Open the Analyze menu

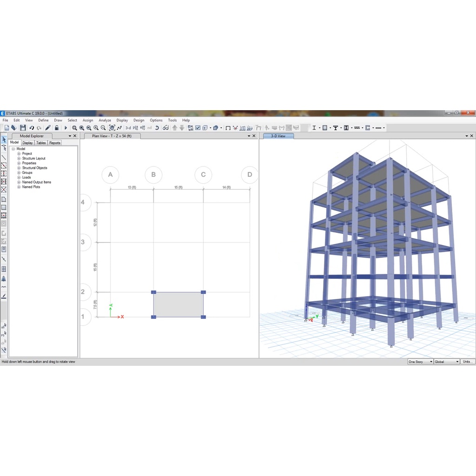(105, 120)
